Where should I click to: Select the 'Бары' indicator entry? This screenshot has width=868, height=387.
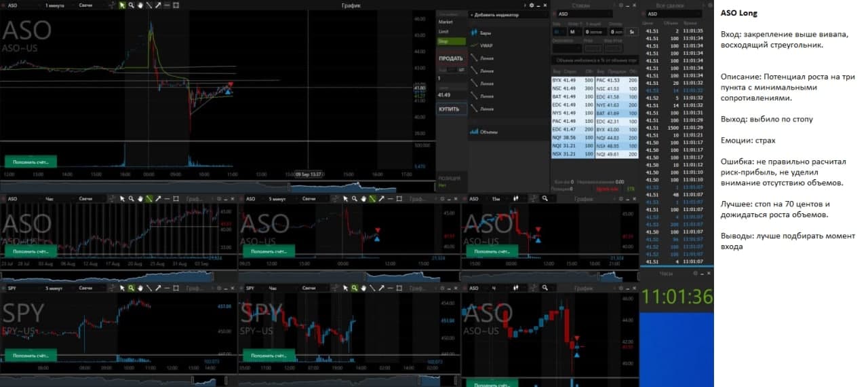(485, 33)
